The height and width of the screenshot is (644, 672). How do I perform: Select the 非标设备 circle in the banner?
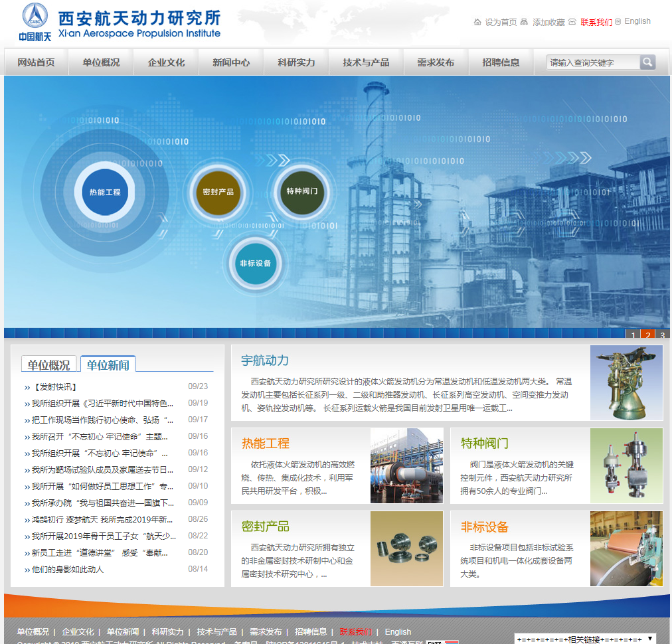[x=255, y=263]
